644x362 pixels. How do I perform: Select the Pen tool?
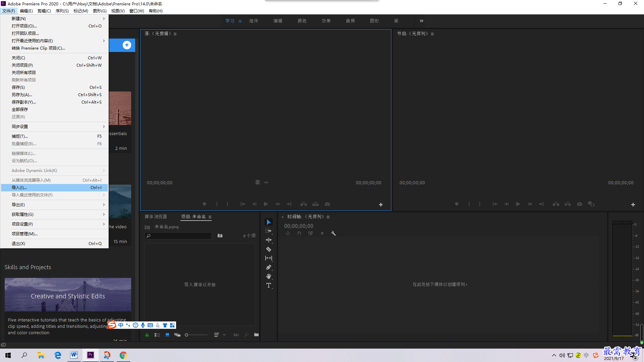coord(269,267)
